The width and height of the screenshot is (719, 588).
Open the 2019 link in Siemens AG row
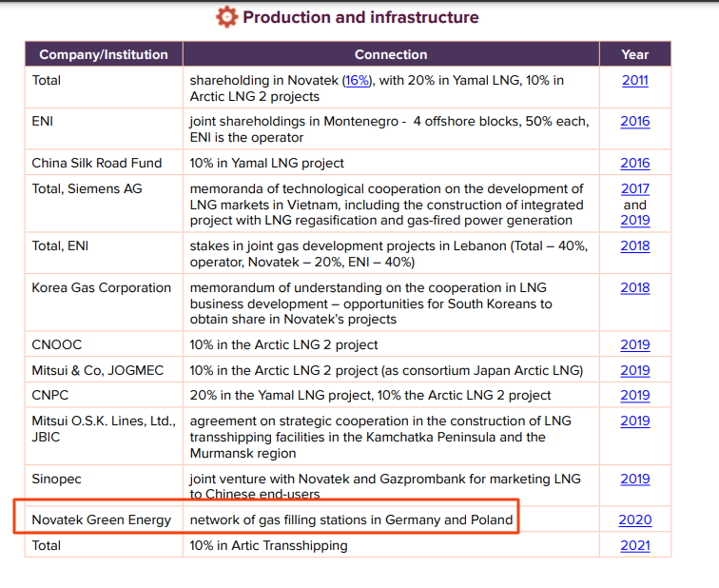(635, 220)
